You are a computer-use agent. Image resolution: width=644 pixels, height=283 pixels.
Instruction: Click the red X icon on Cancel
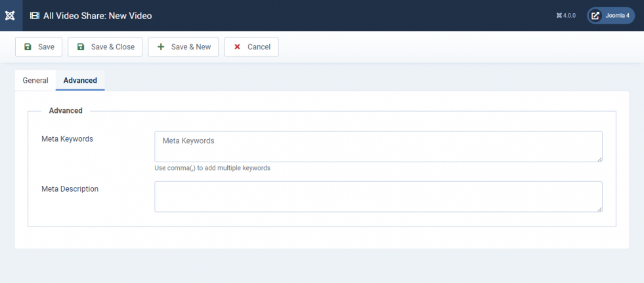click(x=237, y=47)
